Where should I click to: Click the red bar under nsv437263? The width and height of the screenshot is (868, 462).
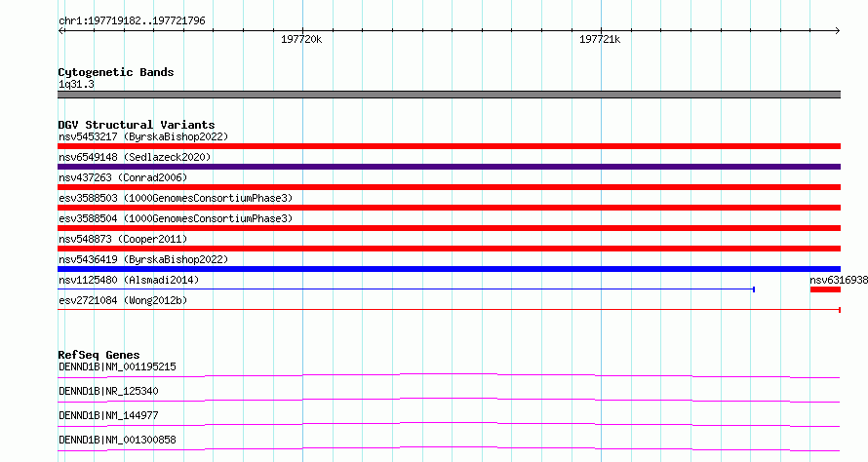(449, 187)
